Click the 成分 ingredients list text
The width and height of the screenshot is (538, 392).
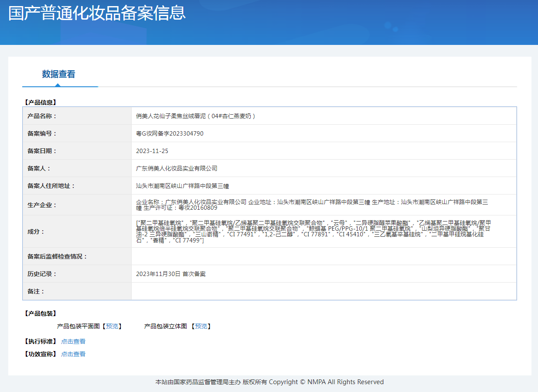click(x=313, y=232)
